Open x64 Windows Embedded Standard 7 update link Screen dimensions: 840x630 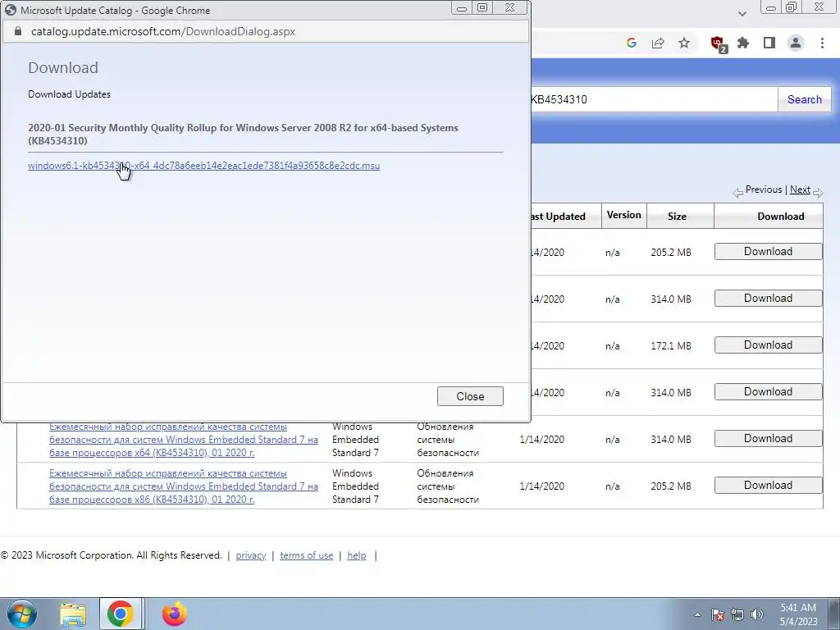[183, 440]
